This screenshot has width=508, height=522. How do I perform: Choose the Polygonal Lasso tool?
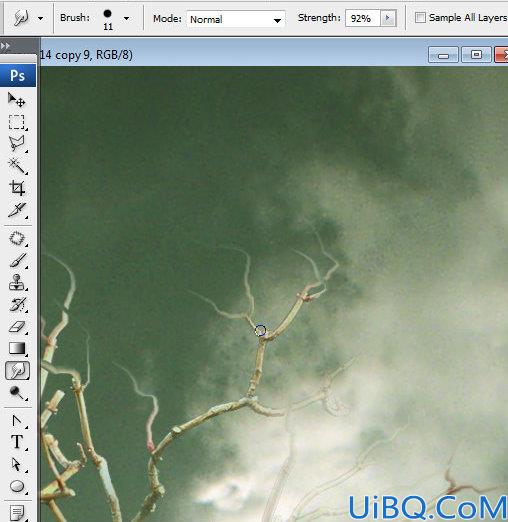click(x=17, y=144)
